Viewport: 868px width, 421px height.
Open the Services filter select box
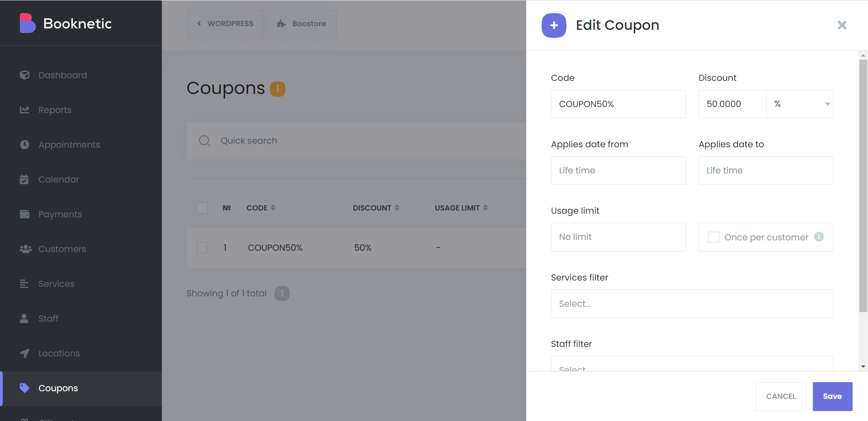[692, 304]
